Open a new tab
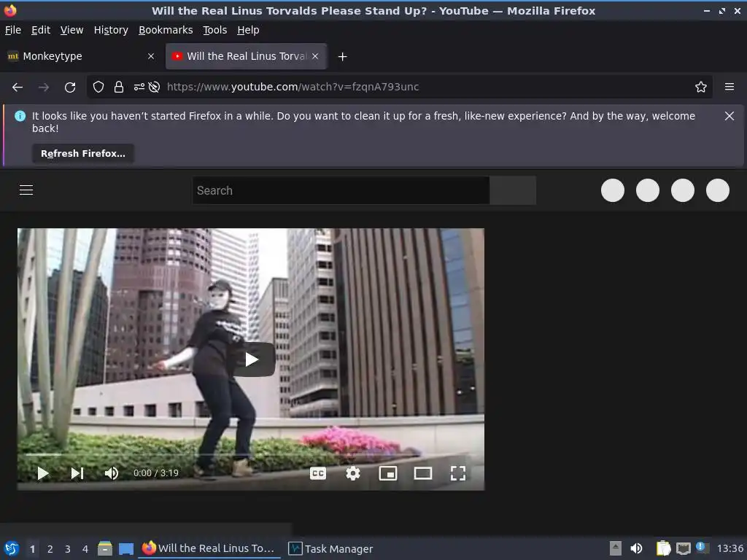 (x=342, y=57)
